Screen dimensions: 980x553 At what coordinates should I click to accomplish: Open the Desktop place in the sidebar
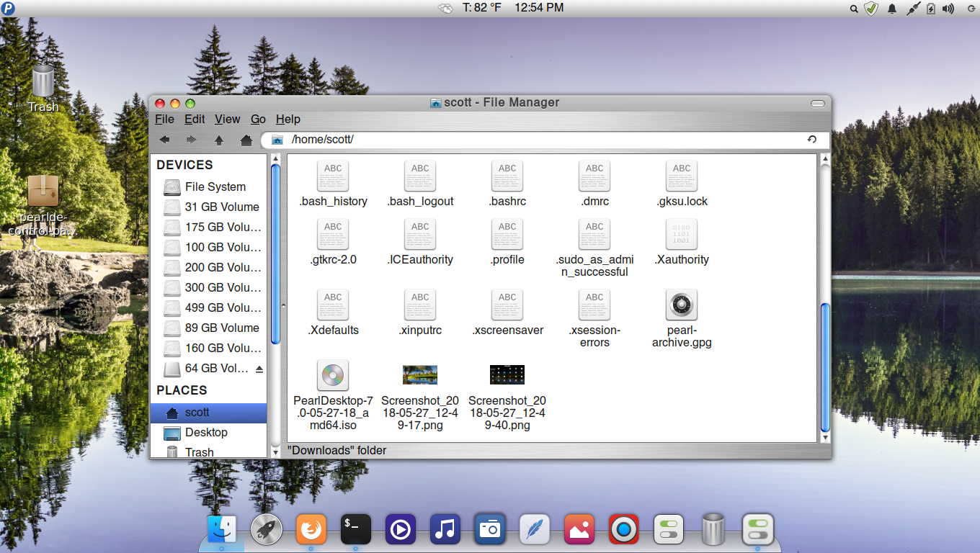click(x=206, y=433)
